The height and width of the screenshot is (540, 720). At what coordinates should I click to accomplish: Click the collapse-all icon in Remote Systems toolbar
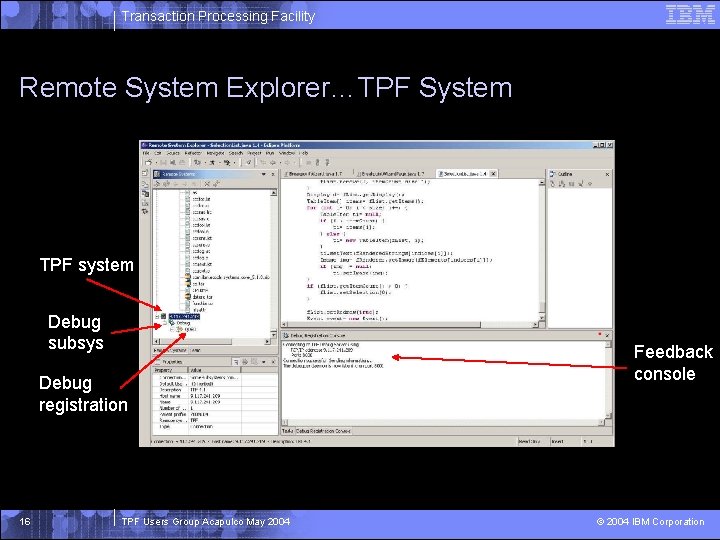pyautogui.click(x=207, y=184)
